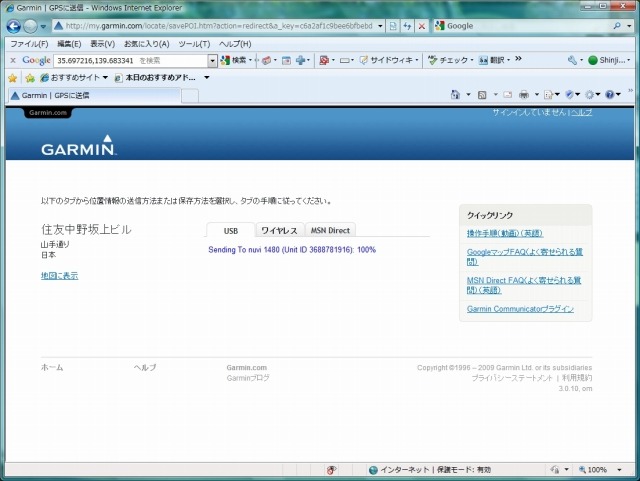Open the ツール(T) menu

(194, 44)
